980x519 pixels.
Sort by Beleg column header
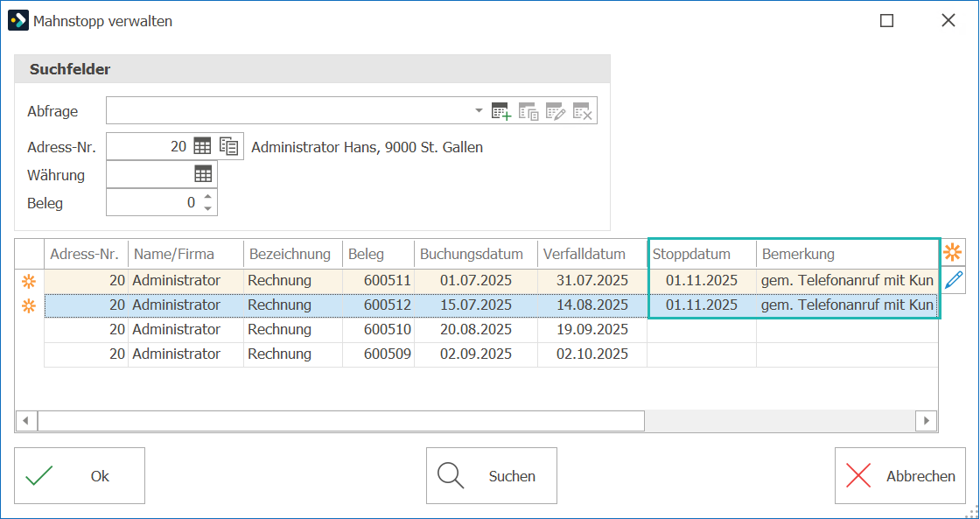pyautogui.click(x=378, y=254)
